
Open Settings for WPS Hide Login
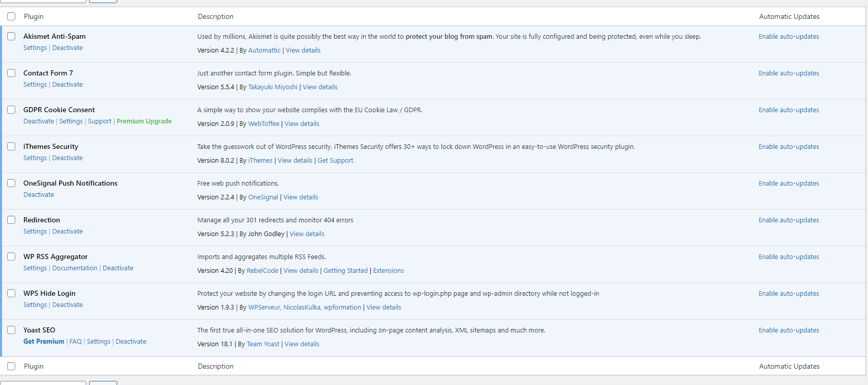coord(35,305)
